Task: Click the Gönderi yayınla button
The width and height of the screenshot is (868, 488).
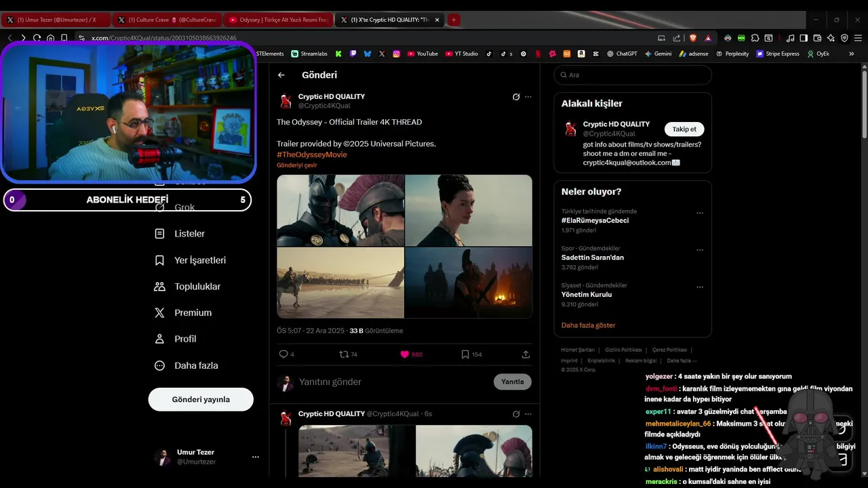Action: point(201,399)
